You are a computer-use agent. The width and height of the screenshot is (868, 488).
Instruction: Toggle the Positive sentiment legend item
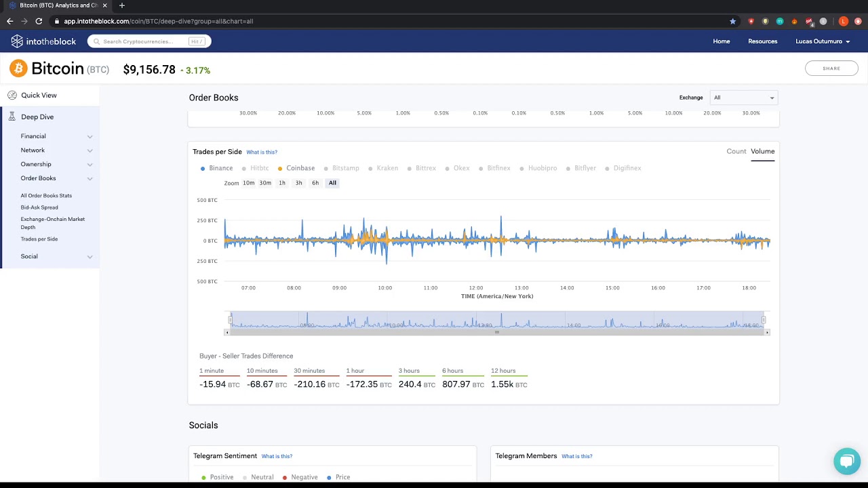[218, 477]
